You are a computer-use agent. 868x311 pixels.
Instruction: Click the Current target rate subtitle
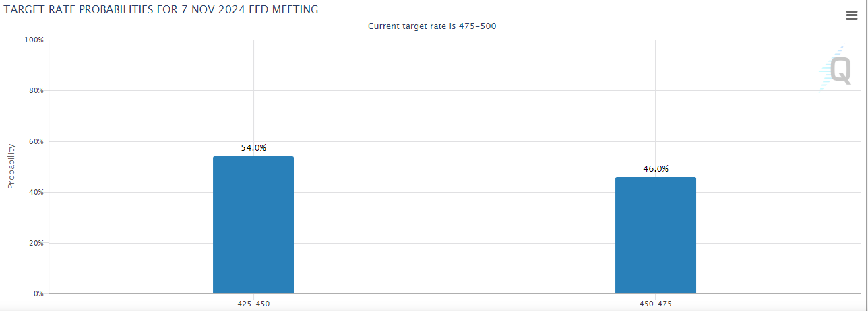(x=433, y=26)
